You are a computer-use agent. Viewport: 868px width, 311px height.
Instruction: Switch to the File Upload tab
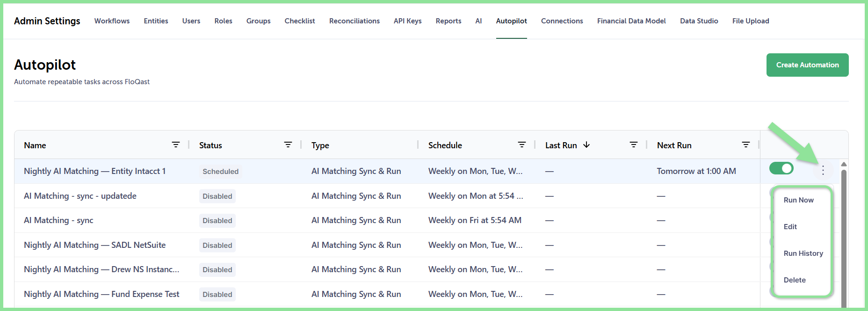(751, 21)
